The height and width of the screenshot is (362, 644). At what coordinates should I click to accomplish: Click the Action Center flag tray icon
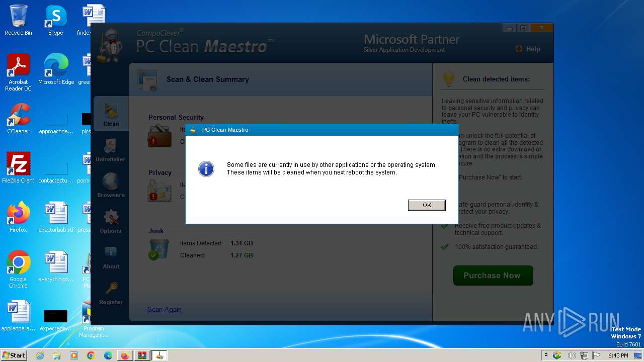596,355
